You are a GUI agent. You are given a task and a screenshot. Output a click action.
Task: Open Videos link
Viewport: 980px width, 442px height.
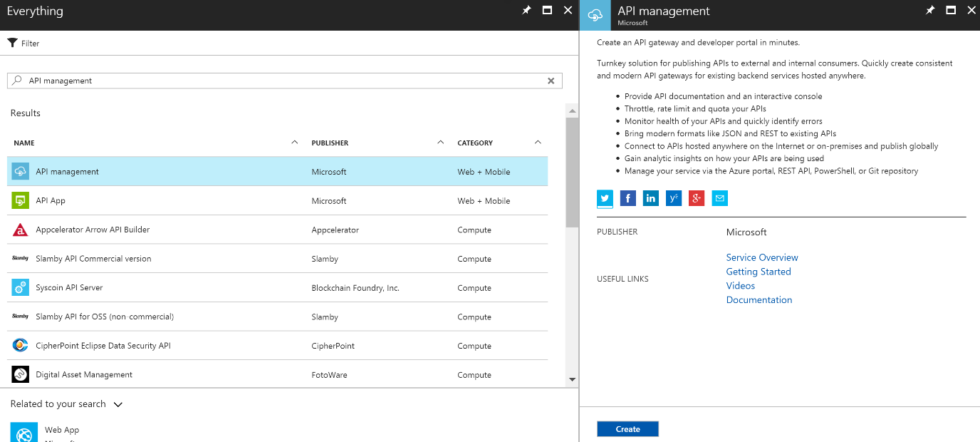coord(741,286)
